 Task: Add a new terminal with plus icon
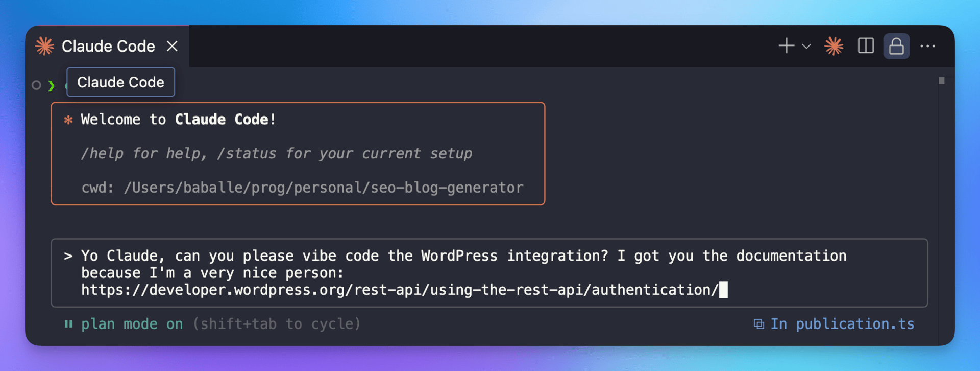click(787, 46)
